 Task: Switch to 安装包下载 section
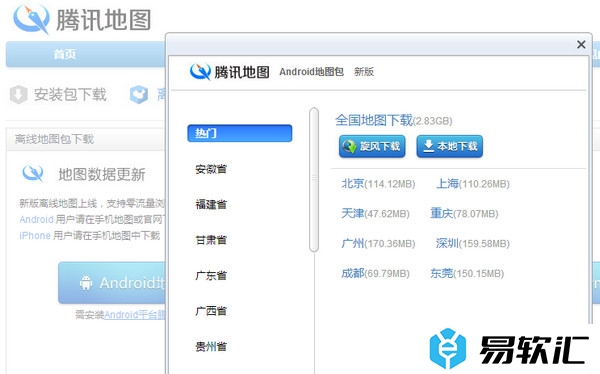tap(70, 95)
